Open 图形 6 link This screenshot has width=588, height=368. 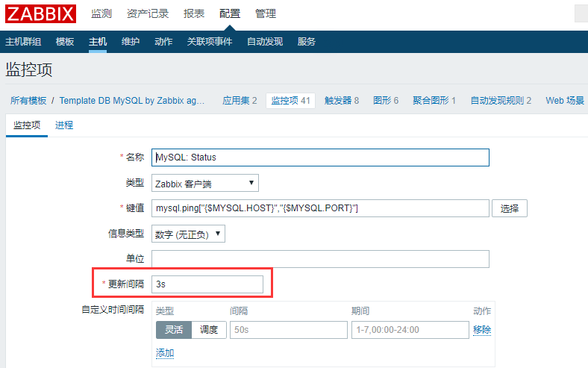[386, 101]
